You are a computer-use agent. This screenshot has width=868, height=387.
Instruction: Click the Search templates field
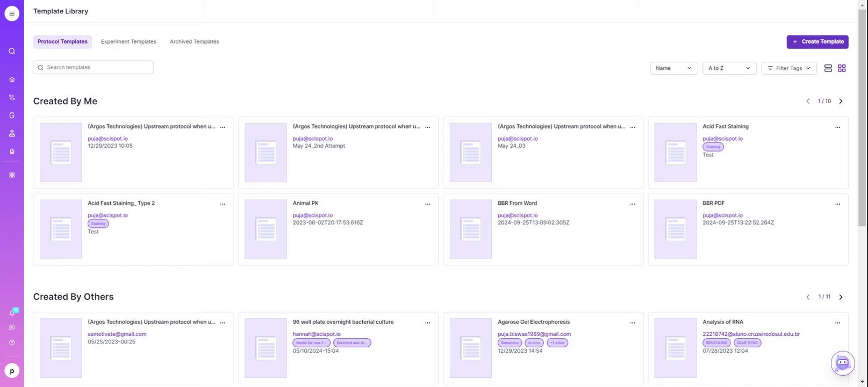pos(94,67)
